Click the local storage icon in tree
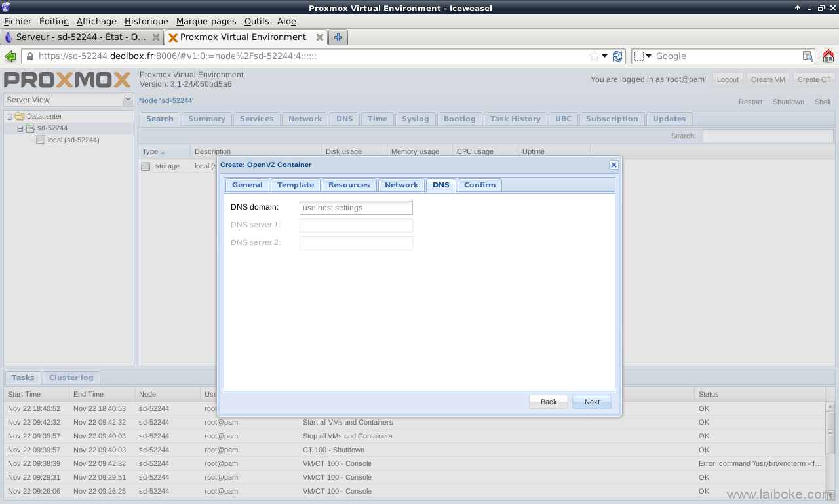This screenshot has width=839, height=504. (41, 140)
